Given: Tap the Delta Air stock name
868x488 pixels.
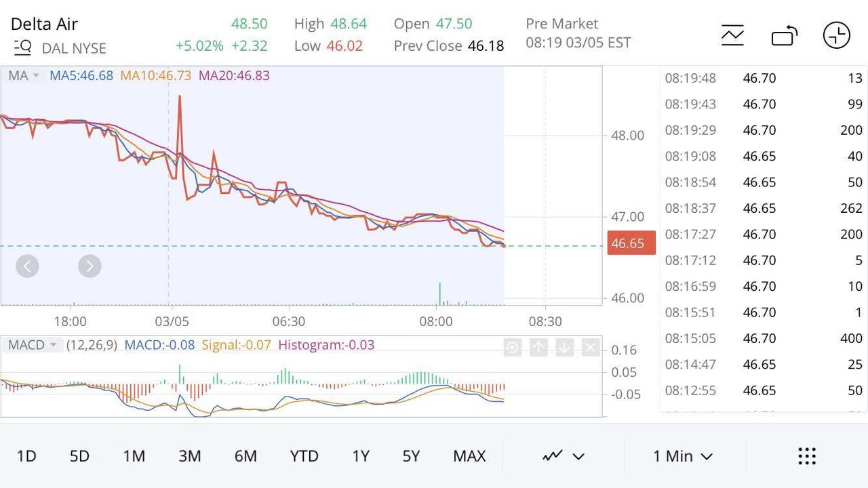Looking at the screenshot, I should pos(45,24).
